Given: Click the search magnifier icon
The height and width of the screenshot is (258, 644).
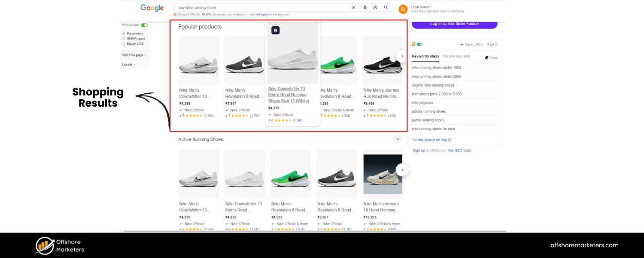Looking at the screenshot, I should pos(386,7).
